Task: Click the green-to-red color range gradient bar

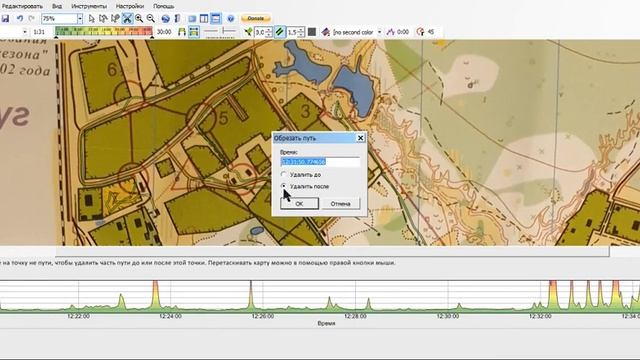Action: tap(104, 31)
